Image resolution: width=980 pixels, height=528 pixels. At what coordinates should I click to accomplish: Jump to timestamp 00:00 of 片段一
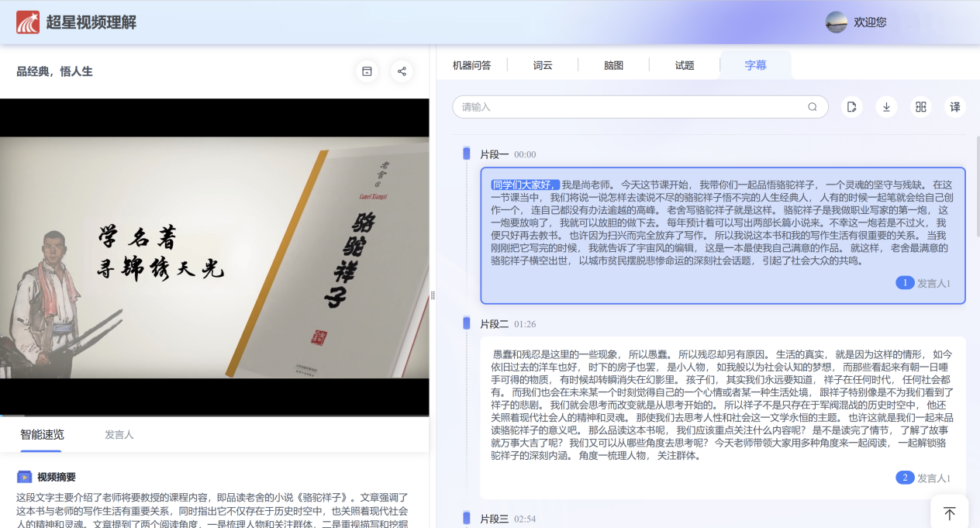coord(525,154)
